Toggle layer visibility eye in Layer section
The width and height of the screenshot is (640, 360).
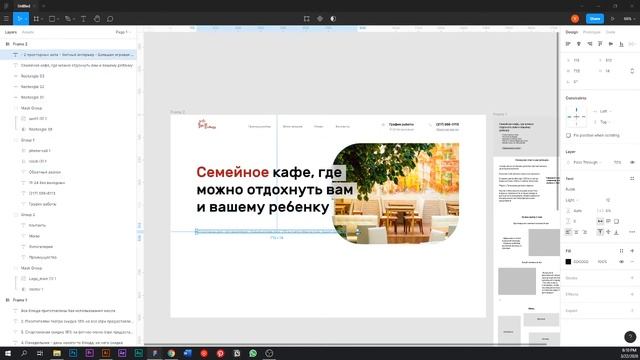(632, 162)
